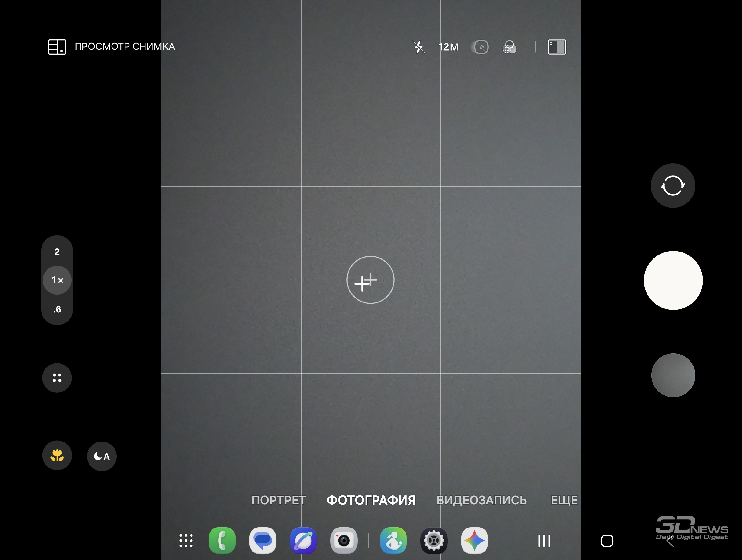The width and height of the screenshot is (742, 560).
Task: Switch to ПОРТРЕТ mode
Action: coord(279,500)
